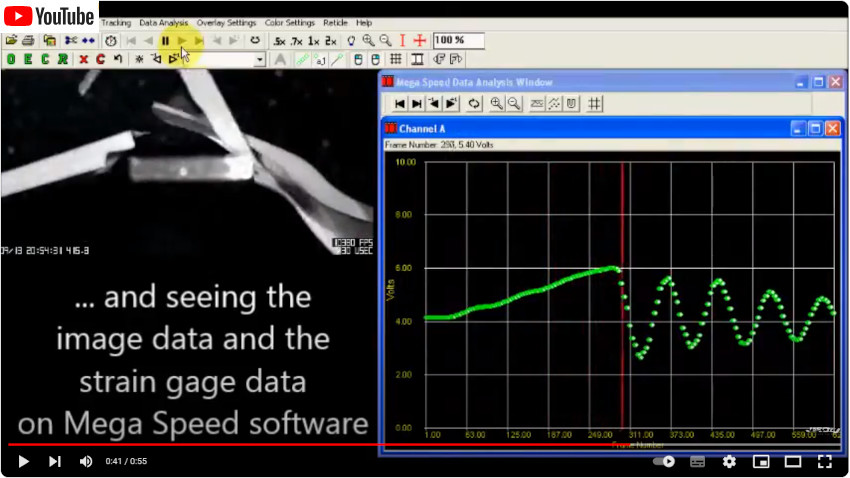Screen dimensions: 850x478
Task: Open the Tracking menu
Action: click(116, 23)
